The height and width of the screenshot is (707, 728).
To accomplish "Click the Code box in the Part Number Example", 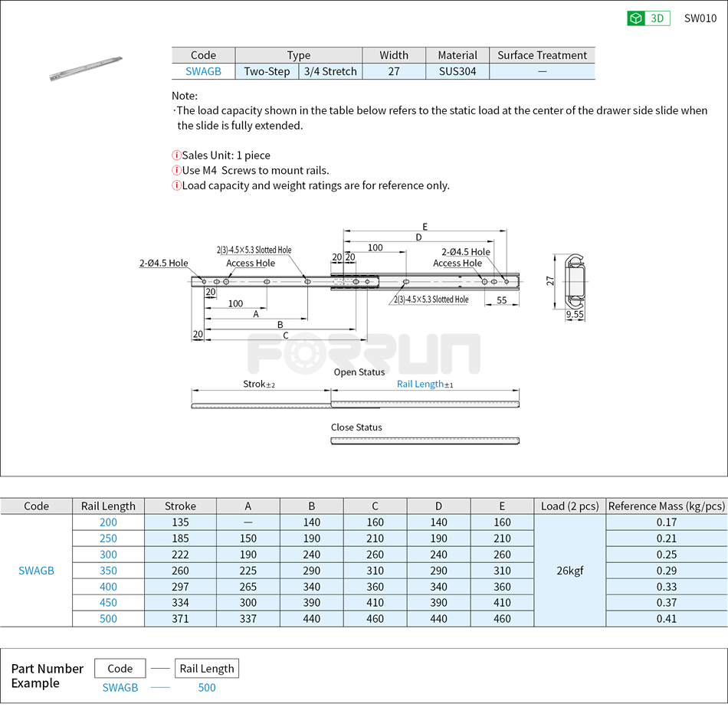I will [120, 668].
